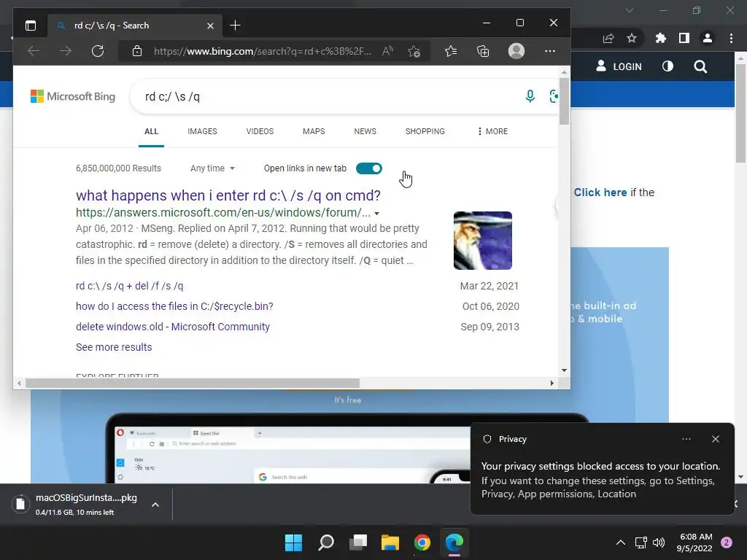The image size is (747, 560).
Task: Open Edge tab actions menu icon
Action: (x=31, y=26)
